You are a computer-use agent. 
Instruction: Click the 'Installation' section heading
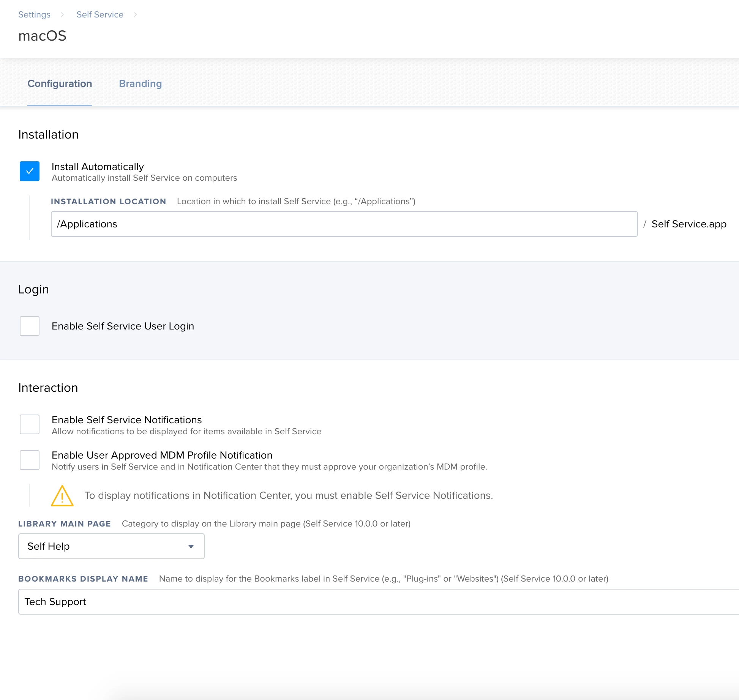(49, 134)
